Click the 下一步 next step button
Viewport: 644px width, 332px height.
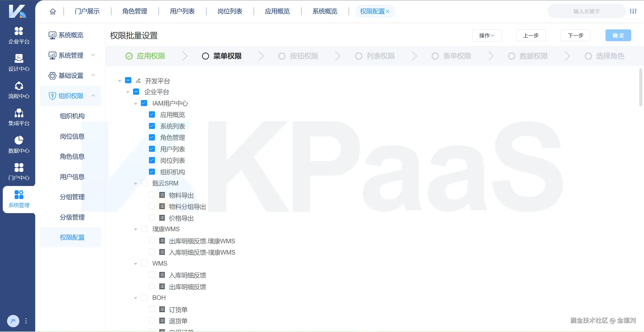click(575, 35)
